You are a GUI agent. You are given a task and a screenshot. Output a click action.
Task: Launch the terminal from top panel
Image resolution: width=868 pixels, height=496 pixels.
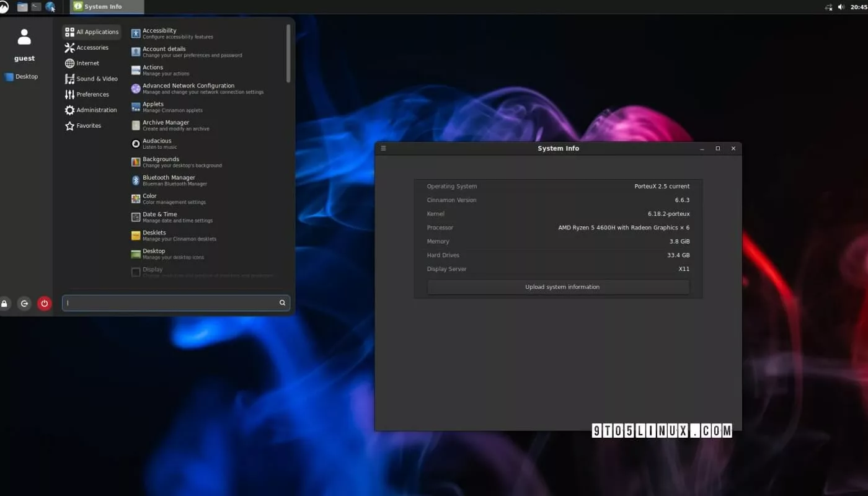pyautogui.click(x=36, y=7)
